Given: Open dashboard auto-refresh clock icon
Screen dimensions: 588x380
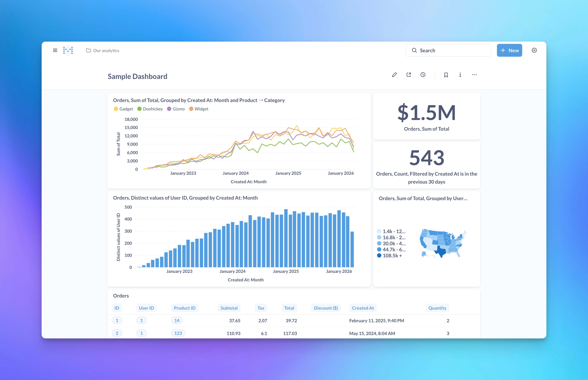Looking at the screenshot, I should coord(423,75).
